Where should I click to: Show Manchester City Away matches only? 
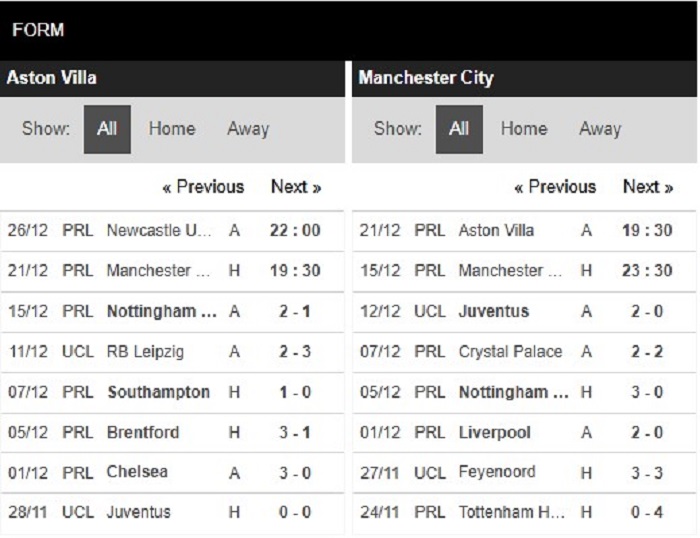click(600, 129)
